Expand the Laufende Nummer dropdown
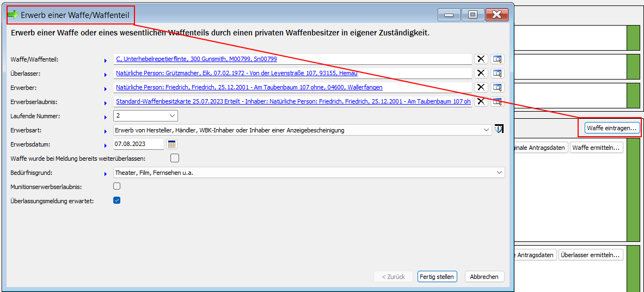The width and height of the screenshot is (644, 292). pos(173,115)
